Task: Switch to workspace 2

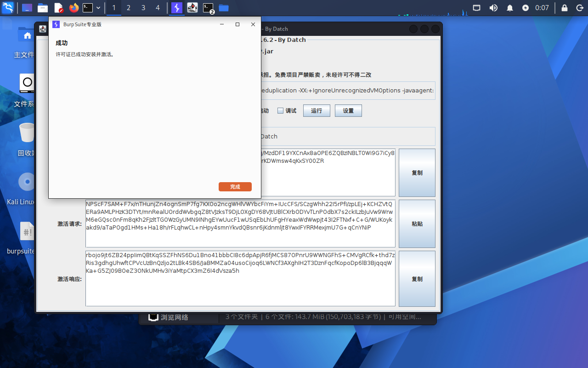Action: click(129, 8)
